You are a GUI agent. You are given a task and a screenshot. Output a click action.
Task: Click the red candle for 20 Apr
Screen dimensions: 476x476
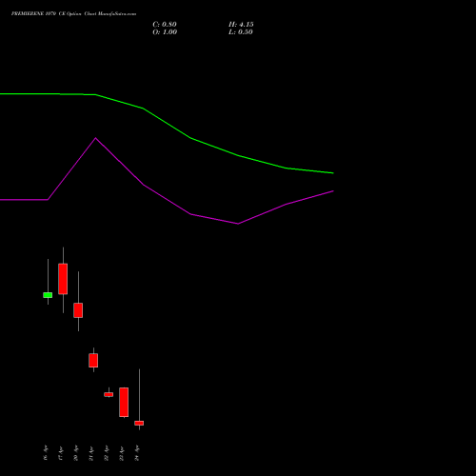click(x=78, y=310)
